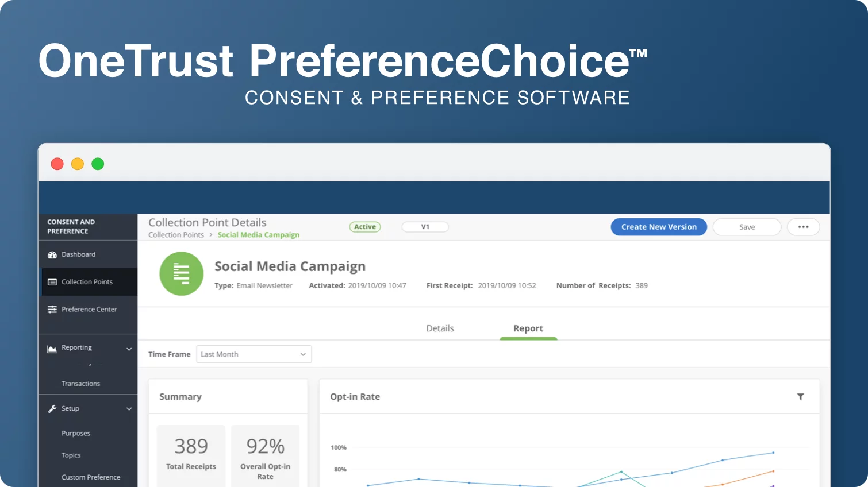Open the three-dots more options button
The width and height of the screenshot is (868, 487).
pos(804,227)
